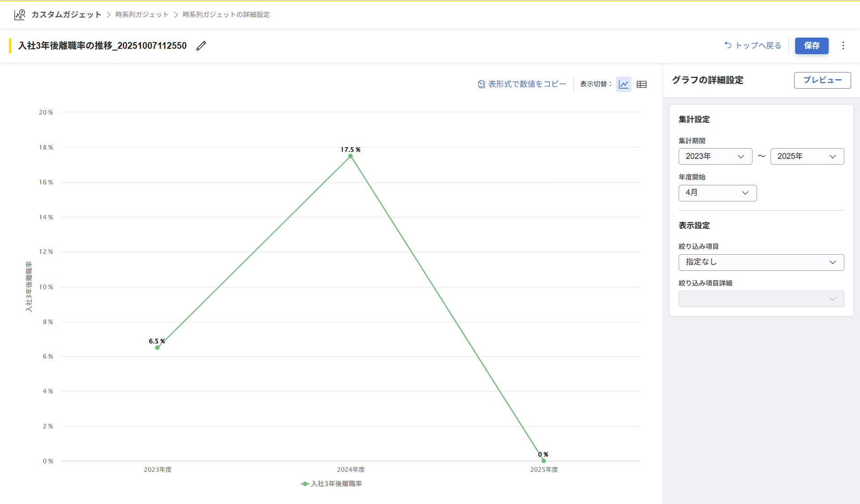860x504 pixels.
Task: Click the pencil icon to rename title
Action: pyautogui.click(x=201, y=46)
